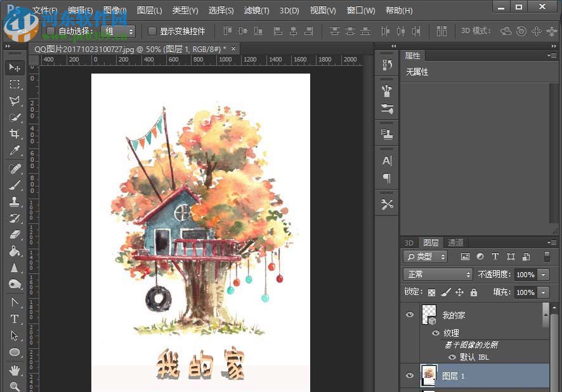The image size is (562, 392).
Task: Open the 不透明度 opacity slider arrow
Action: pyautogui.click(x=543, y=275)
